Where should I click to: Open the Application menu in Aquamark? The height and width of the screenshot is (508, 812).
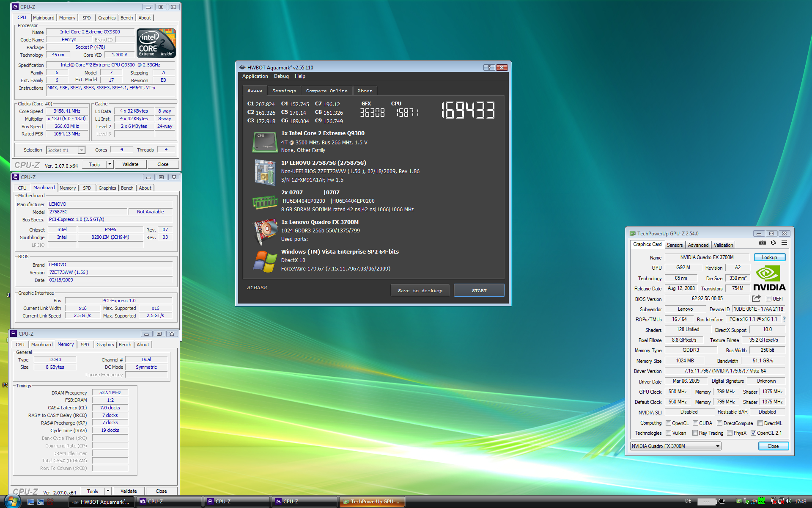255,76
